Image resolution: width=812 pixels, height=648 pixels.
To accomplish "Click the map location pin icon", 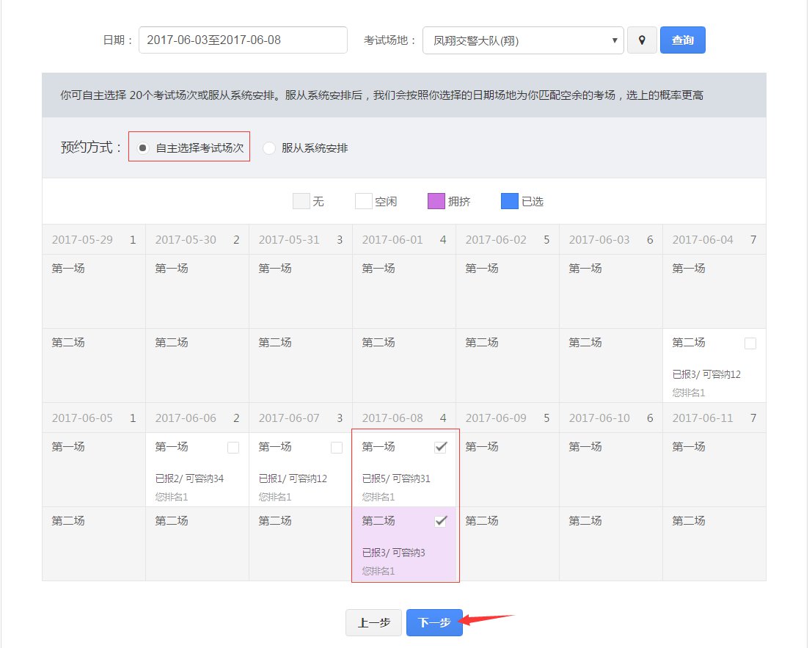I will pos(642,40).
